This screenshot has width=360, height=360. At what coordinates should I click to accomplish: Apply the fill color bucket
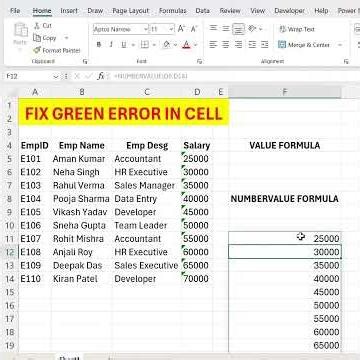[x=167, y=45]
